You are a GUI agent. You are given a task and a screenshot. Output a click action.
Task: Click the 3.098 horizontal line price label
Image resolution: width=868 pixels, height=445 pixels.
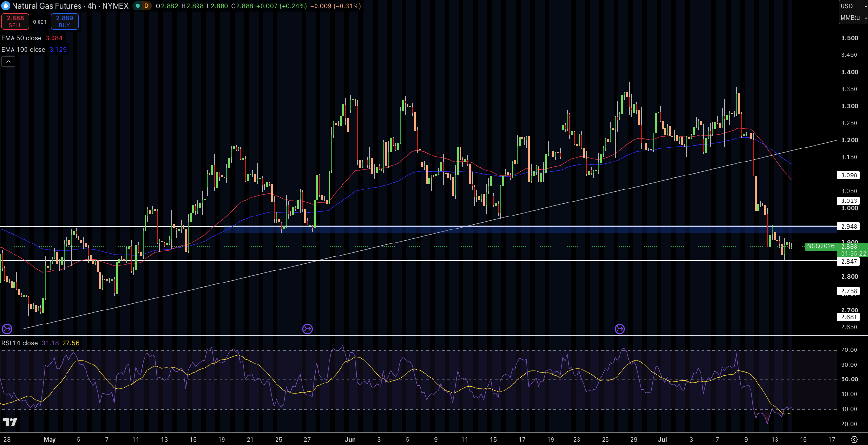pos(849,175)
